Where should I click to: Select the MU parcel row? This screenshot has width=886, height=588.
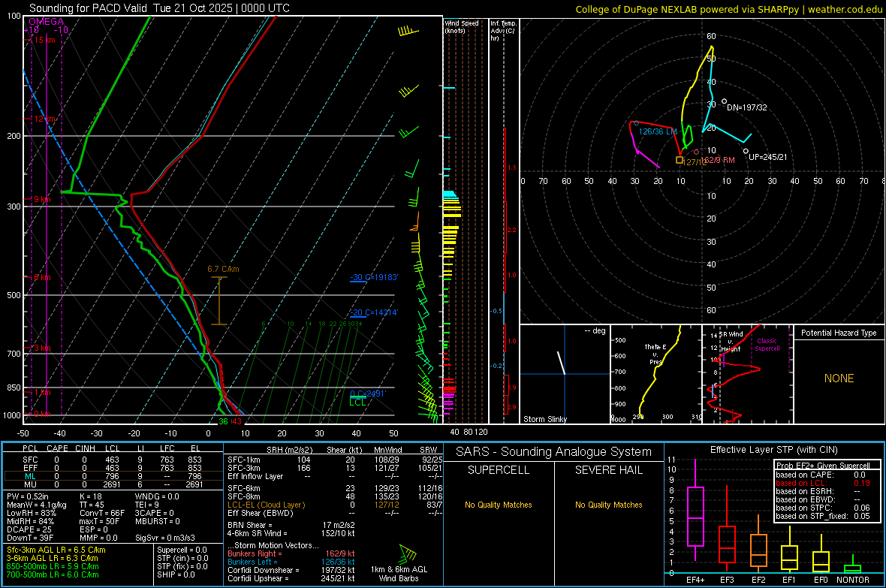click(x=113, y=484)
